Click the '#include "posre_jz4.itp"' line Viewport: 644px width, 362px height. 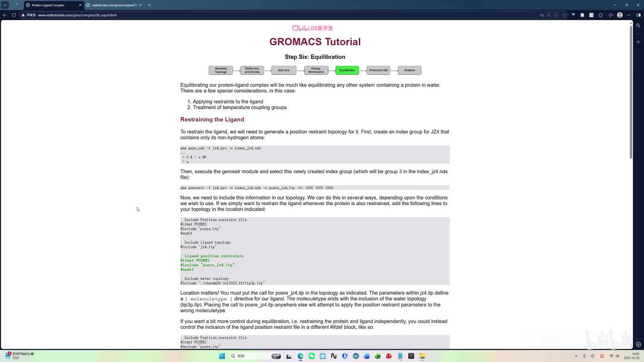[x=207, y=265]
